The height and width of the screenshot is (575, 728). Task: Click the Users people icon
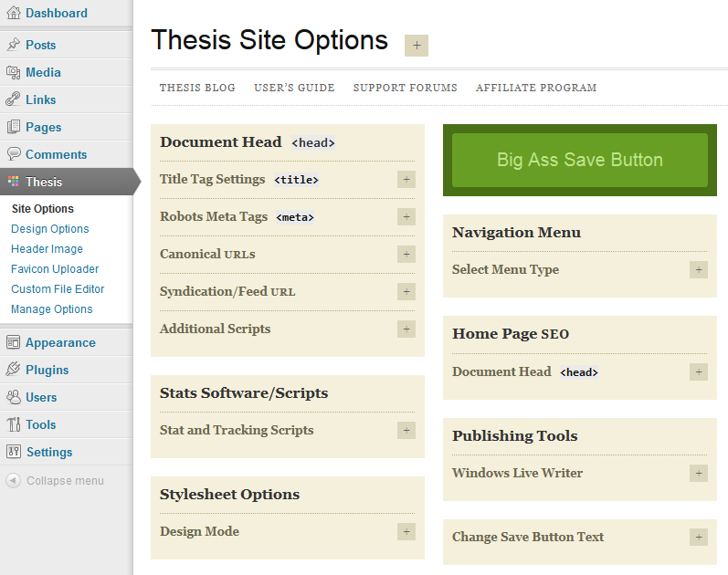click(14, 397)
